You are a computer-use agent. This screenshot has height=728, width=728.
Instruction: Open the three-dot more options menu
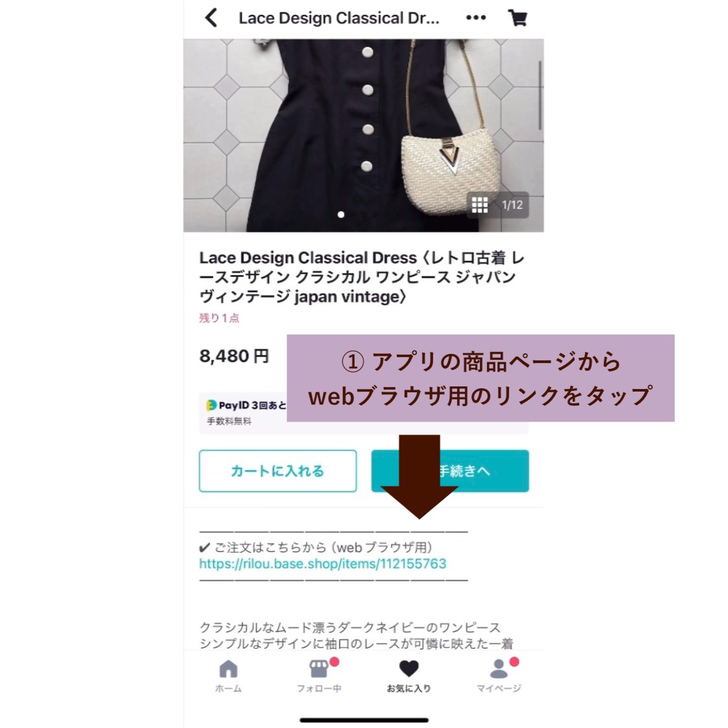(x=476, y=18)
